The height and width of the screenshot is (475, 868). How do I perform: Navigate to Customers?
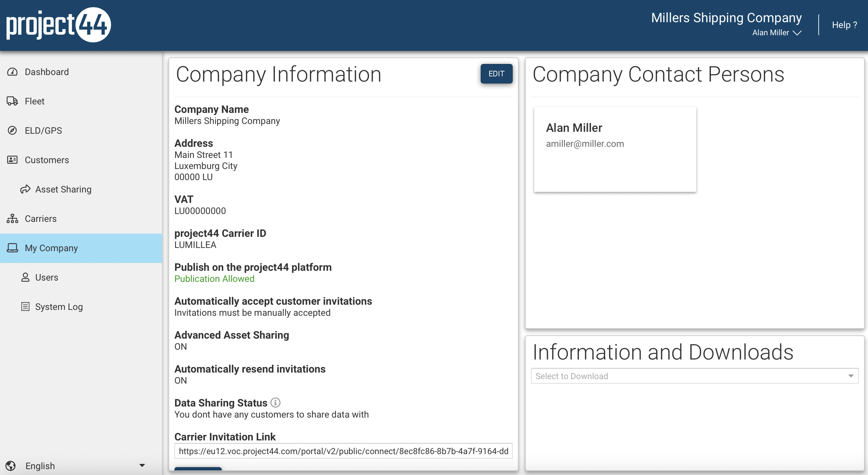(81, 160)
